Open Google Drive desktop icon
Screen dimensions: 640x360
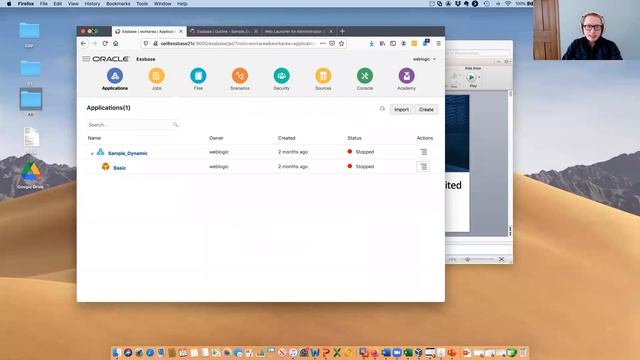coord(31,175)
